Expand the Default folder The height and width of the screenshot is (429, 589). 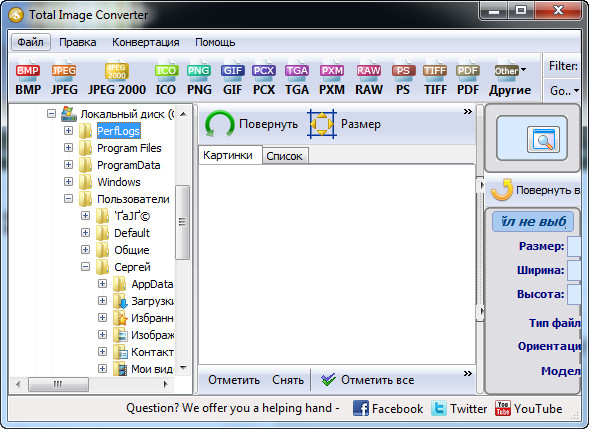coord(86,233)
